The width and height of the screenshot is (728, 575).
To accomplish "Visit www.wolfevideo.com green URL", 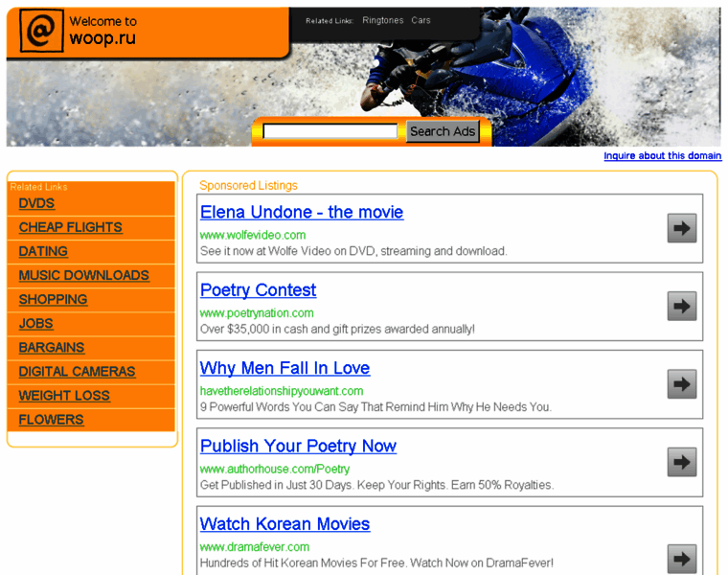I will click(x=253, y=235).
